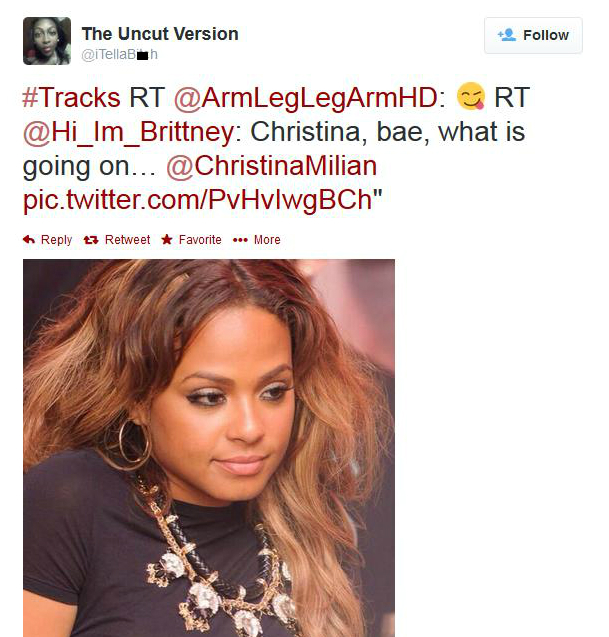Open the pic.twitter.com/PvHvIwgBCh link
Screen dimensions: 609x637
click(x=197, y=200)
